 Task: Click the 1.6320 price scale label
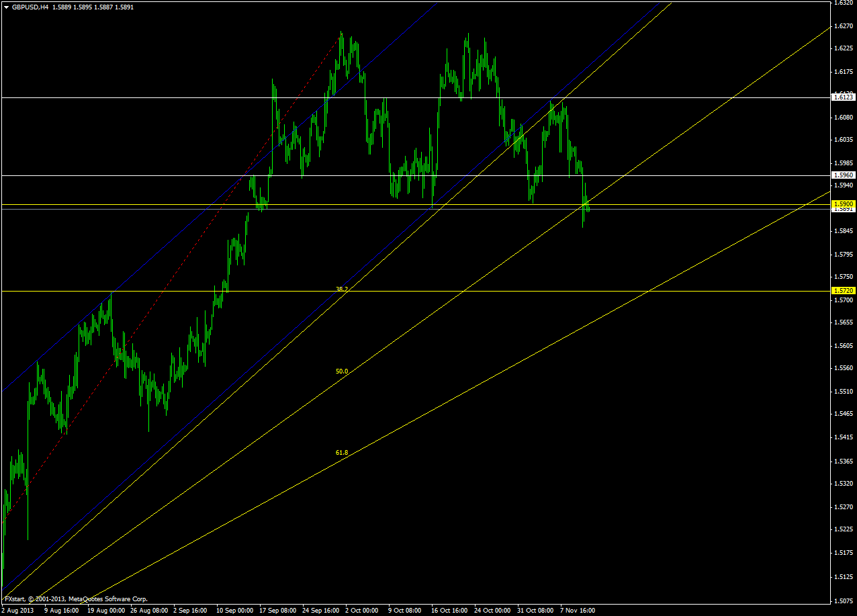pyautogui.click(x=844, y=3)
